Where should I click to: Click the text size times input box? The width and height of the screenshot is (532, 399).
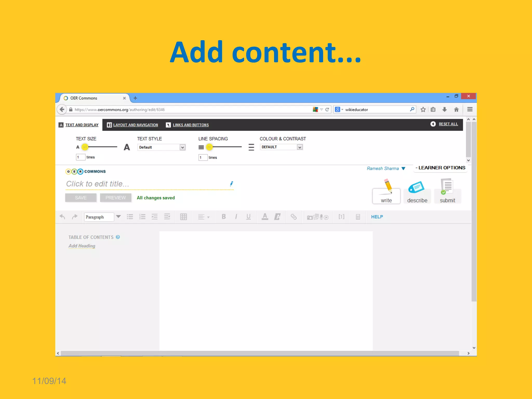[81, 157]
